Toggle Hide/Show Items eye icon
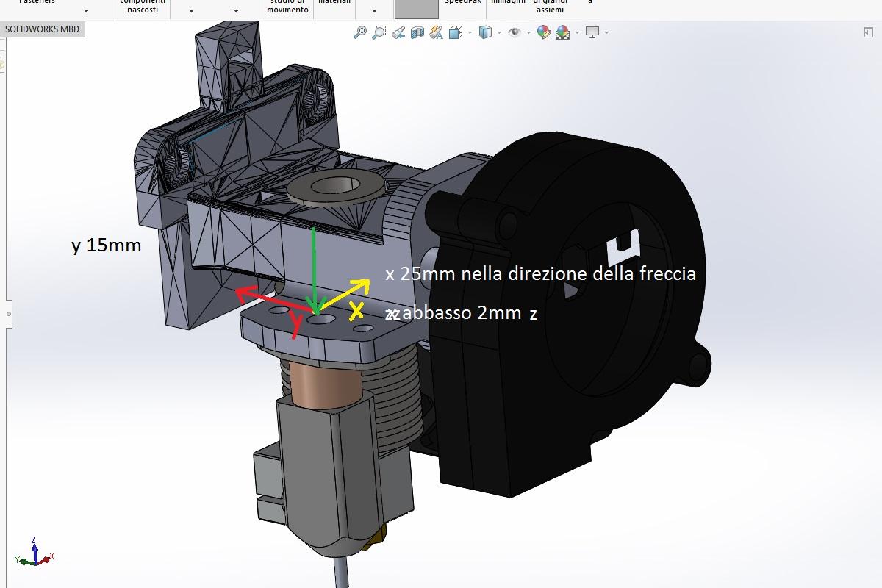Screen dimensions: 882x588 pyautogui.click(x=514, y=32)
